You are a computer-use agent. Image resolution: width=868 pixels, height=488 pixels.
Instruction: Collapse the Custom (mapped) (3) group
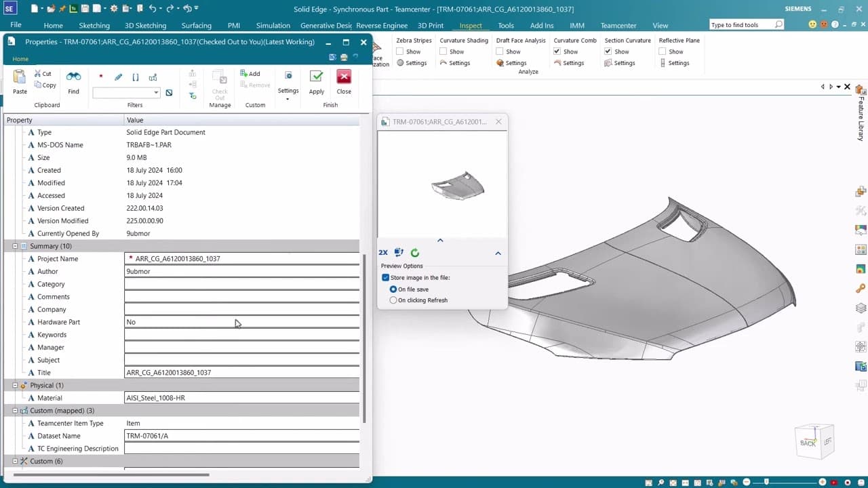[15, 411]
